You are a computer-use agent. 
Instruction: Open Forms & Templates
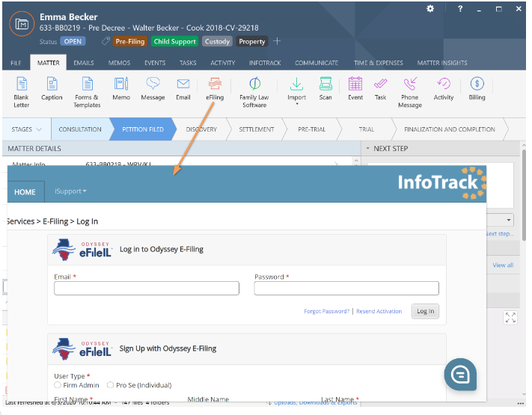coord(88,92)
